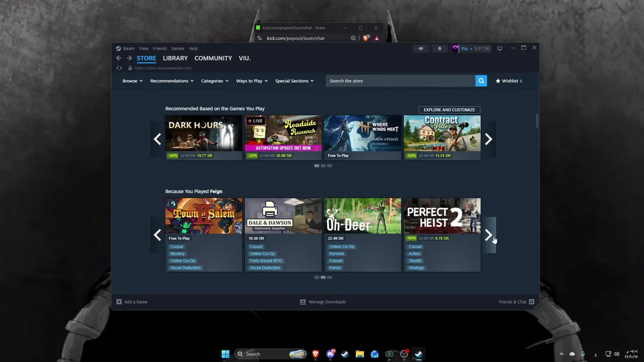Image resolution: width=644 pixels, height=362 pixels.
Task: Open the Perfect Heist 2 capsule
Action: pos(442,235)
